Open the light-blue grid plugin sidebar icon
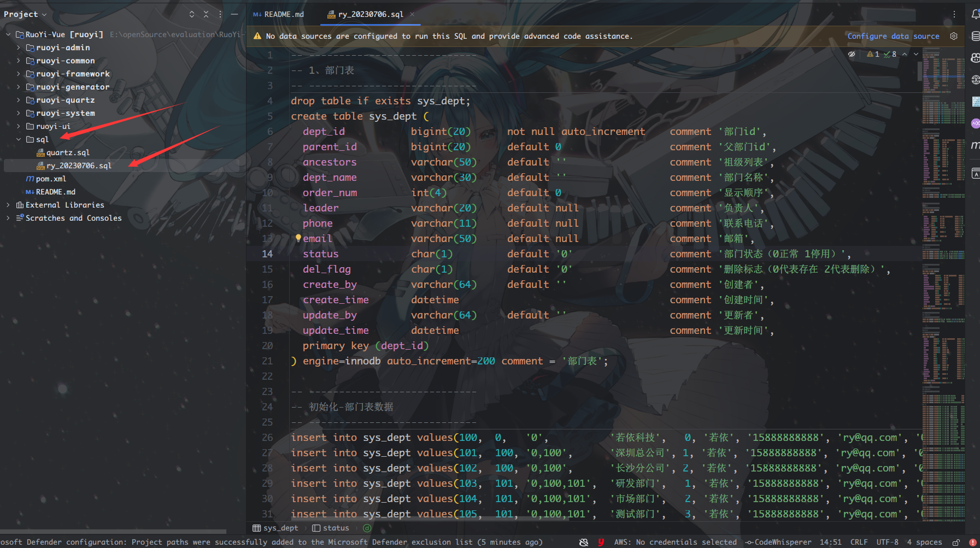 pyautogui.click(x=976, y=102)
